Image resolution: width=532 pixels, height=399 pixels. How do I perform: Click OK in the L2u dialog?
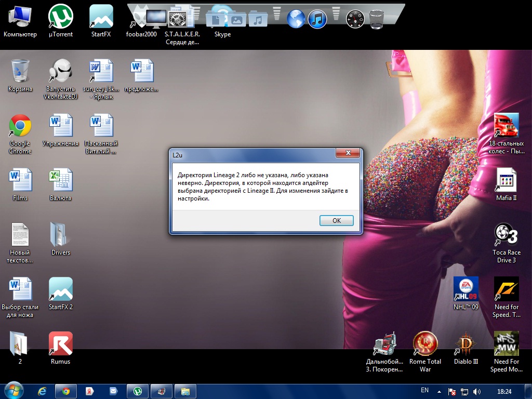[336, 220]
